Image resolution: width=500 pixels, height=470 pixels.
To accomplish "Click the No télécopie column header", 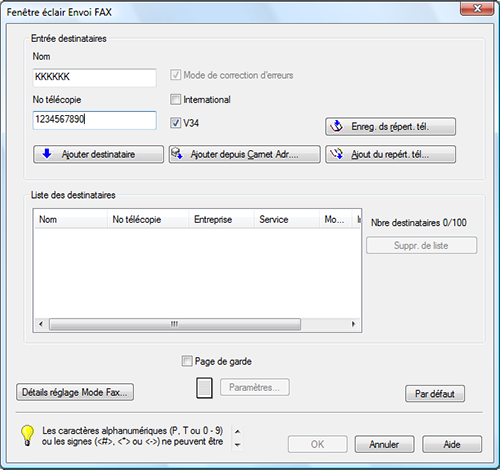I will (x=148, y=219).
